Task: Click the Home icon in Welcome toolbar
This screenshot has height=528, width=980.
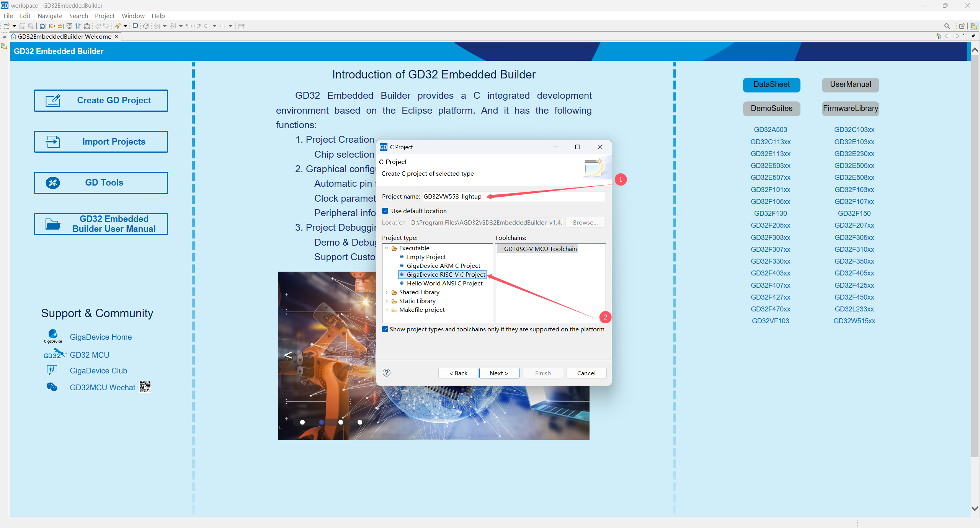Action: pyautogui.click(x=938, y=36)
